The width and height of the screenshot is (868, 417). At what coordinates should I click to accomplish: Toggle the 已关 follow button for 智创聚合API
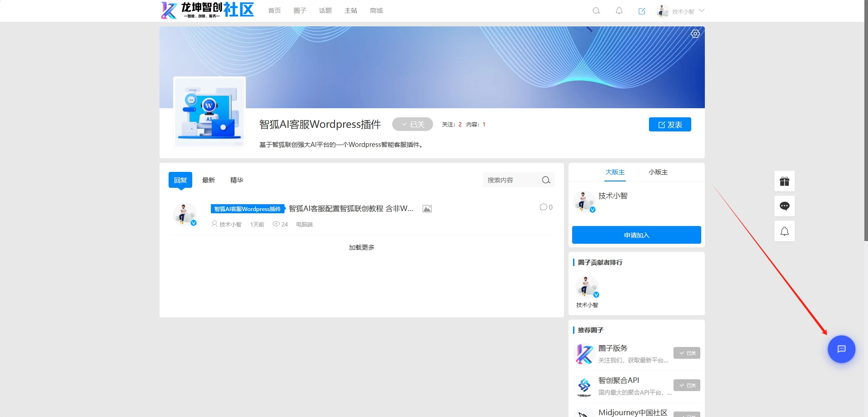tap(687, 385)
